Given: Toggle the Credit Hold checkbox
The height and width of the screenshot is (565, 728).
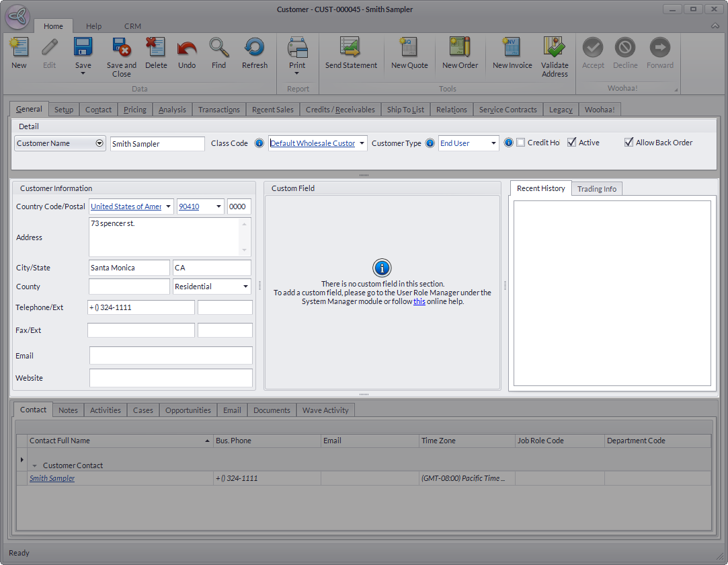Looking at the screenshot, I should (521, 143).
